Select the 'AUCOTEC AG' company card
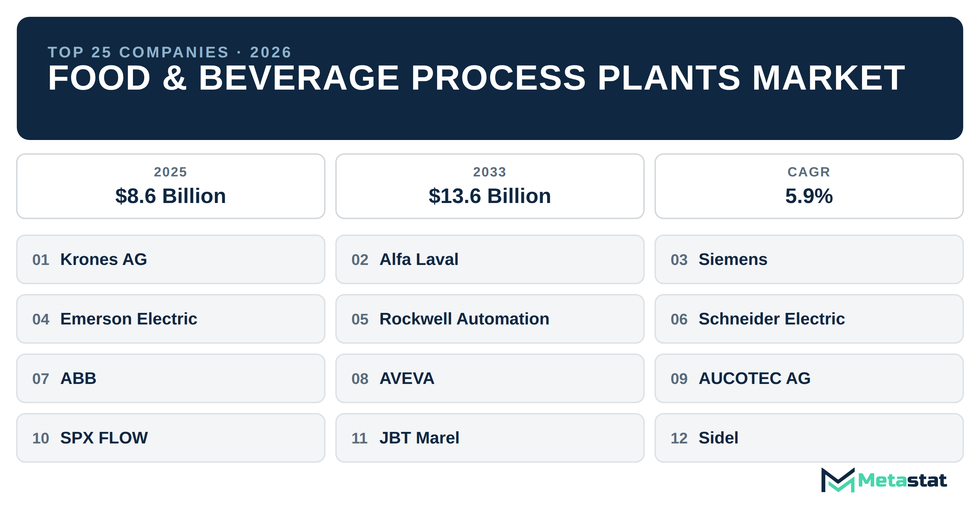Image resolution: width=980 pixels, height=511 pixels. click(x=809, y=378)
